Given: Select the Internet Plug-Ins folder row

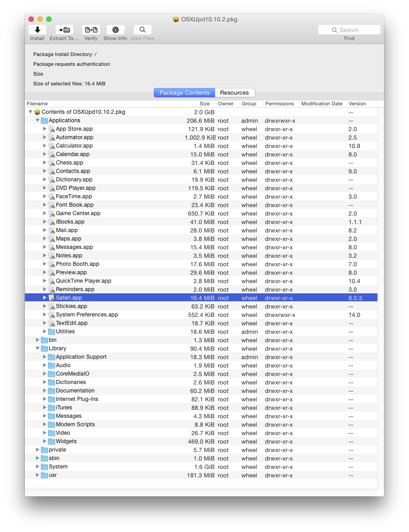Looking at the screenshot, I should point(201,400).
